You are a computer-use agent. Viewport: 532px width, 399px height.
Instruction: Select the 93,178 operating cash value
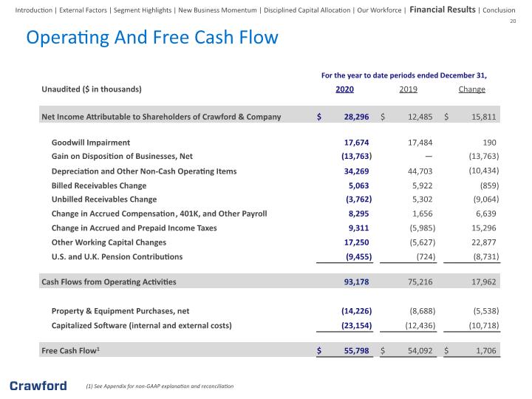356,282
